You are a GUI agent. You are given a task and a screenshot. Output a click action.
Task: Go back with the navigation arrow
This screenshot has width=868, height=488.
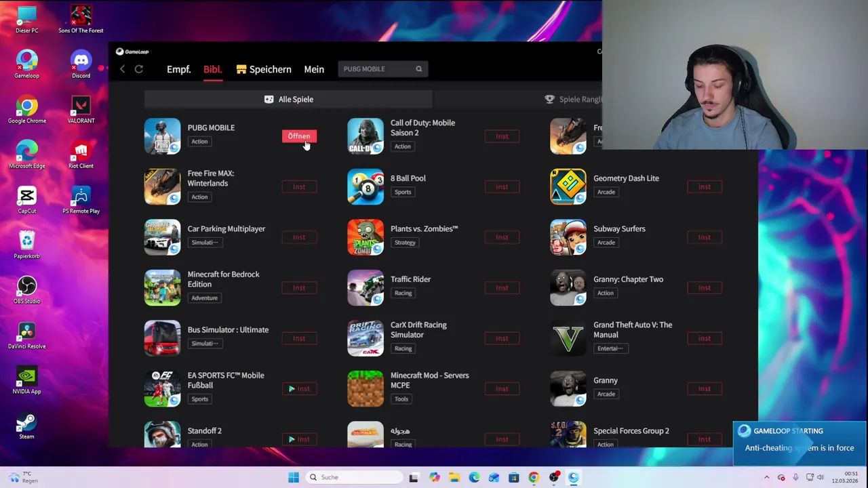pyautogui.click(x=122, y=69)
